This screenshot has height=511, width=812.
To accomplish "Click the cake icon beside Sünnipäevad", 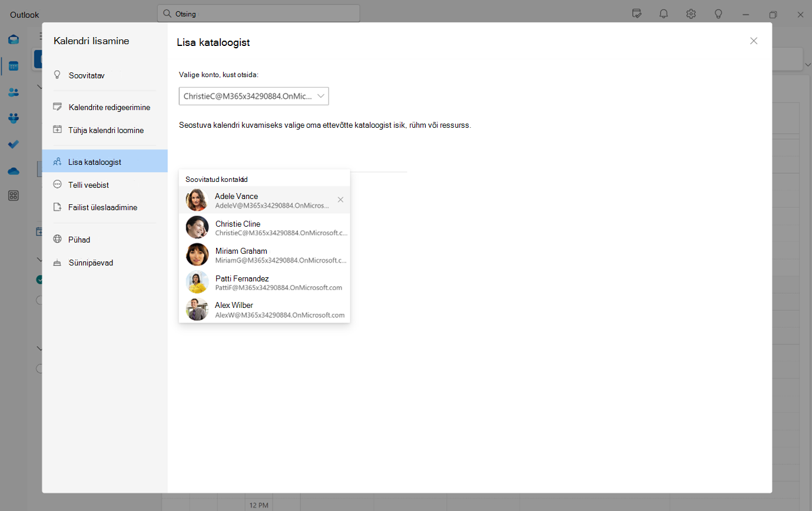I will pyautogui.click(x=57, y=263).
